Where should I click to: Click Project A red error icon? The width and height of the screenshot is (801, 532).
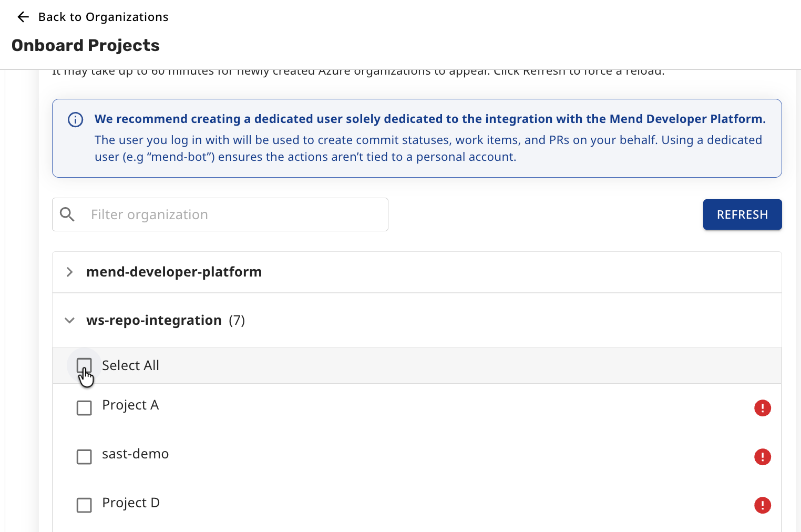click(x=763, y=408)
